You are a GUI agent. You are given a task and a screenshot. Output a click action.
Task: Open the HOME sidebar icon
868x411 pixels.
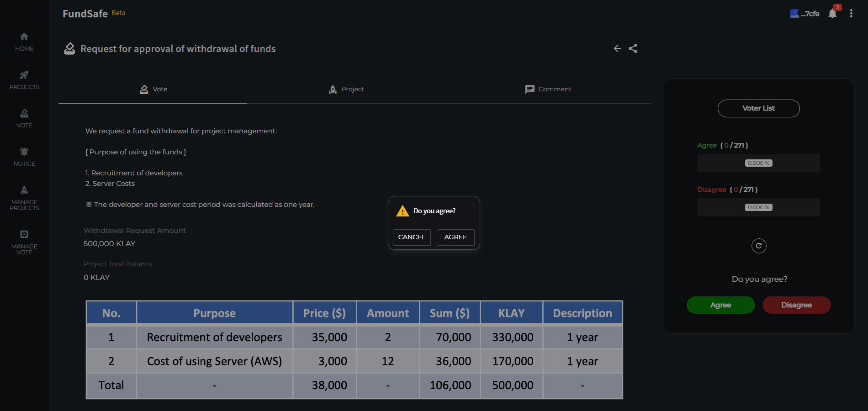pos(24,37)
